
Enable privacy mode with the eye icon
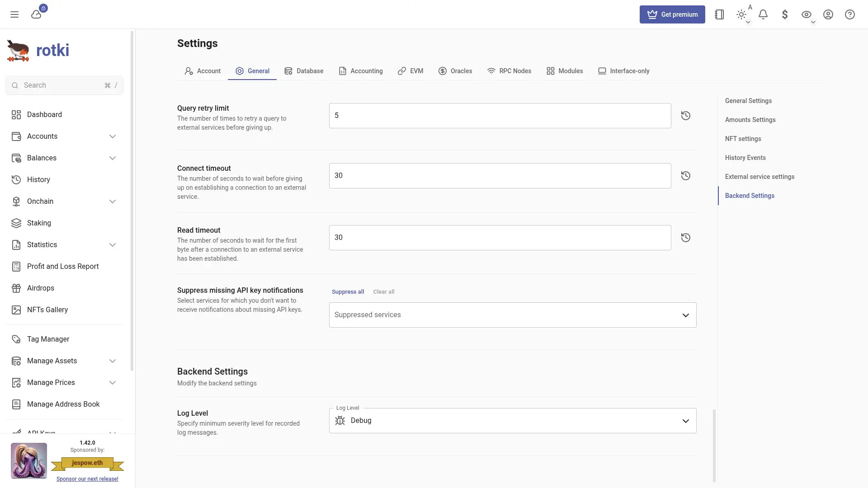pyautogui.click(x=807, y=14)
